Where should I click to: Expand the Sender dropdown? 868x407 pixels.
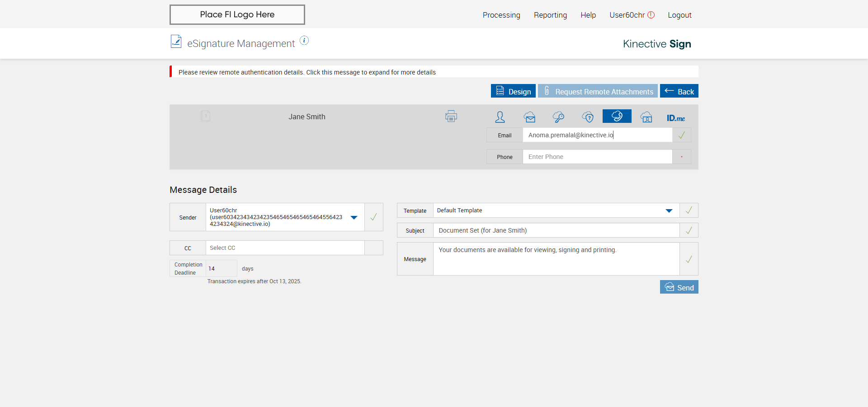coord(354,217)
